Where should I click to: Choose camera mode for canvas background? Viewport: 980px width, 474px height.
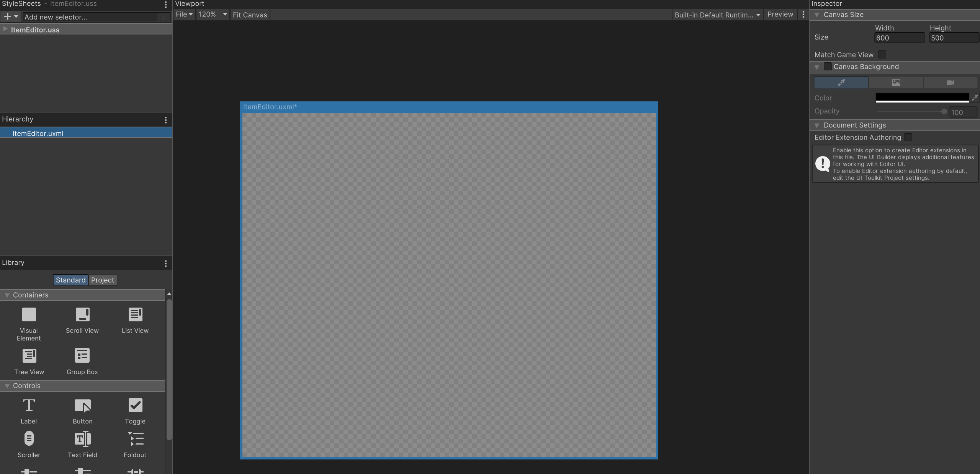pyautogui.click(x=950, y=82)
